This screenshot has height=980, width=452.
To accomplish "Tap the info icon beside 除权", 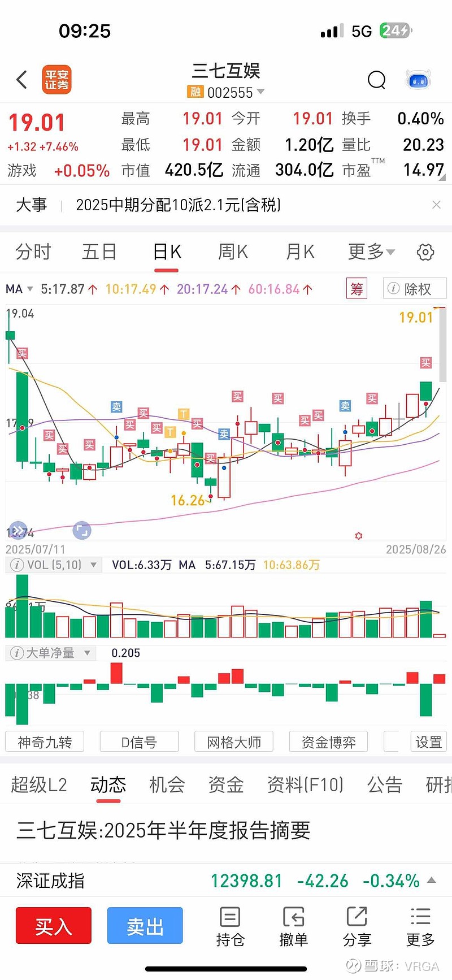I will 393,289.
